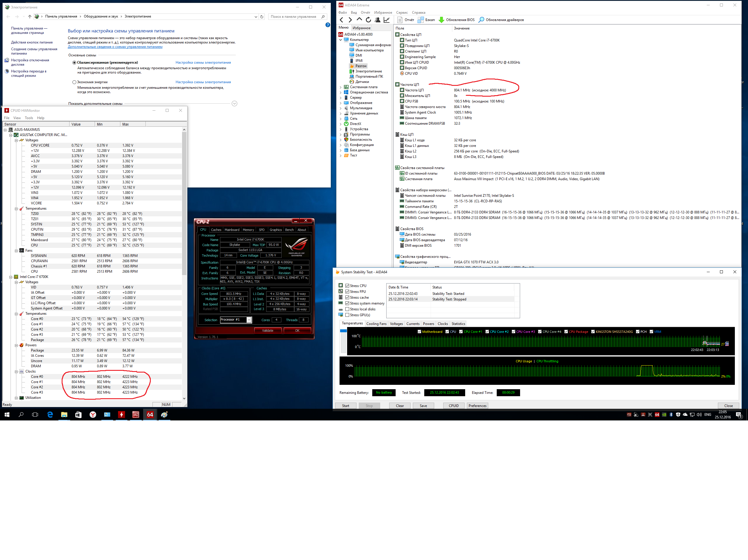The image size is (748, 560).
Task: Click the AIDA64 refresh toolbar icon
Action: (x=368, y=20)
